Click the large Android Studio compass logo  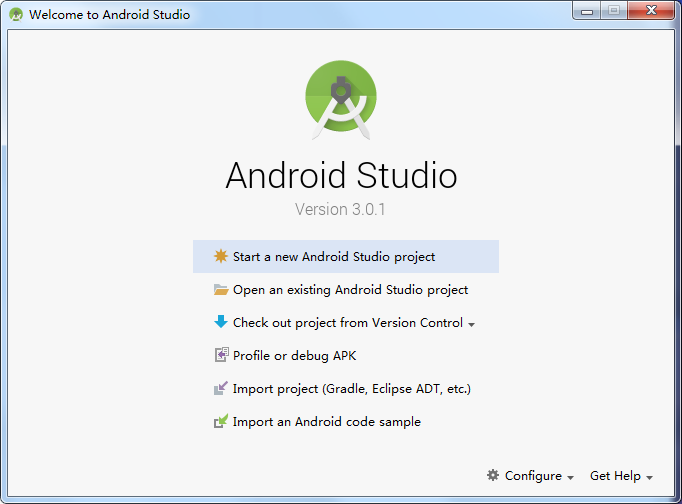pyautogui.click(x=341, y=100)
